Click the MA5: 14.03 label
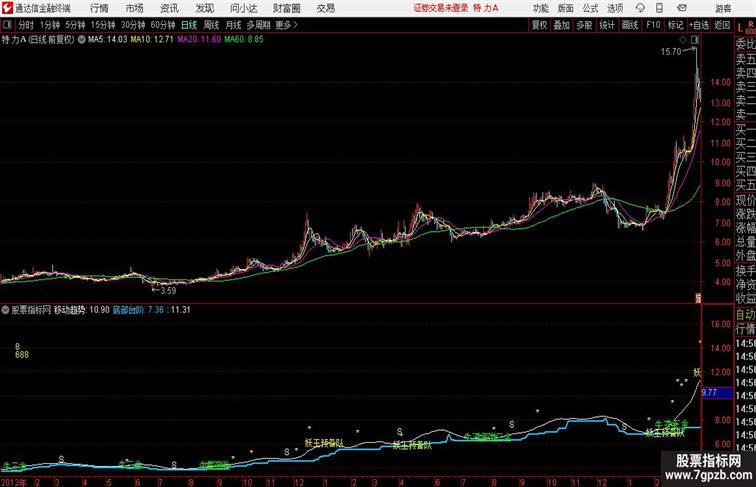Image resolution: width=756 pixels, height=487 pixels. click(x=108, y=40)
